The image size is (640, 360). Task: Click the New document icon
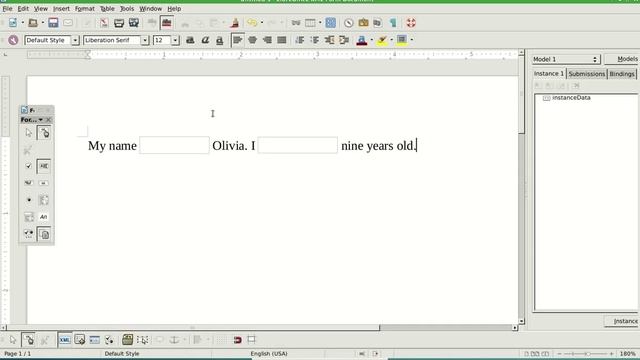(x=13, y=23)
